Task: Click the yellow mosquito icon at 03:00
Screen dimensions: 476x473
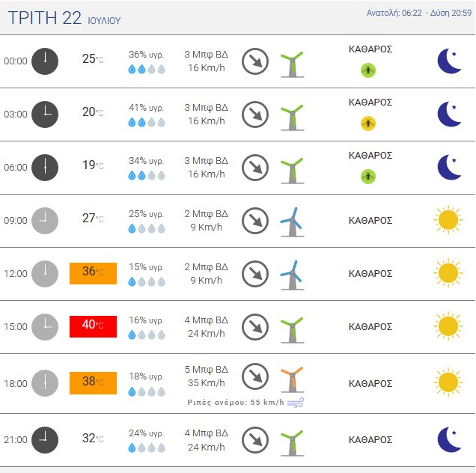Action: click(368, 123)
